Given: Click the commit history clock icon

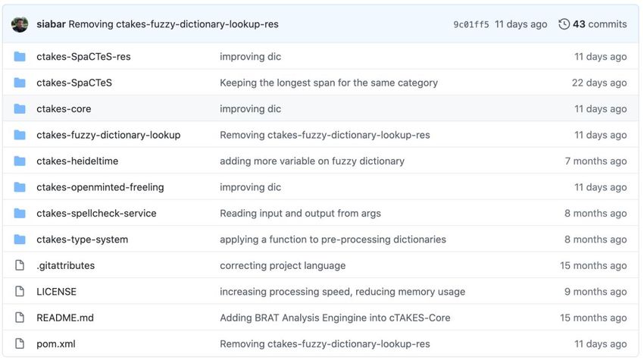Looking at the screenshot, I should click(x=564, y=24).
